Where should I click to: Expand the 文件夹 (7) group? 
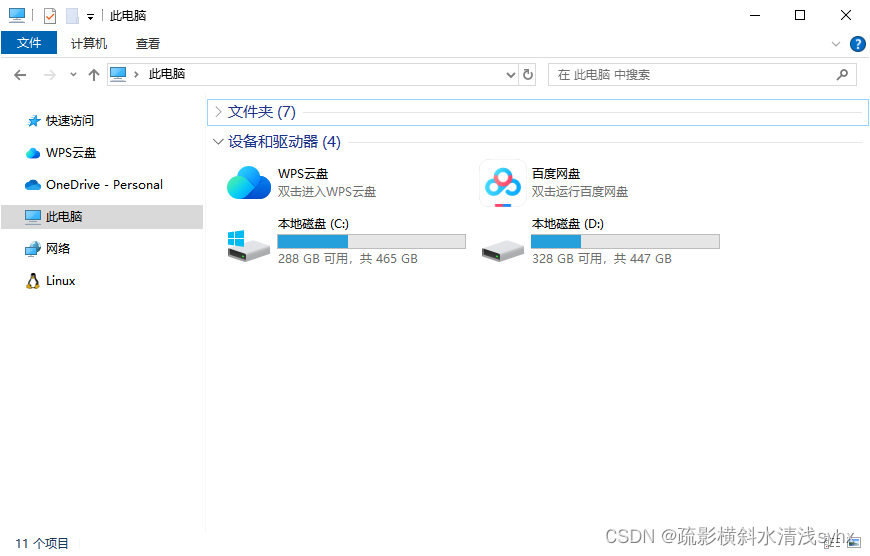coord(218,112)
